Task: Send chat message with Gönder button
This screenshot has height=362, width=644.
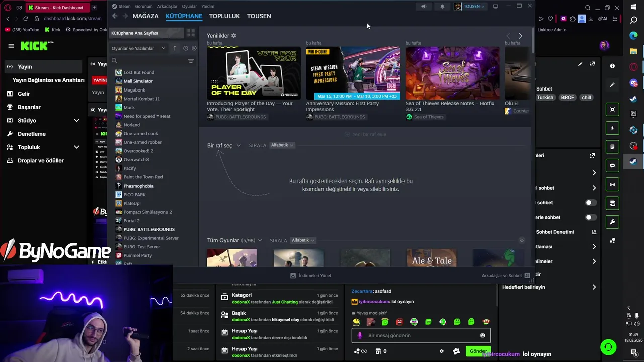Action: [478, 351]
